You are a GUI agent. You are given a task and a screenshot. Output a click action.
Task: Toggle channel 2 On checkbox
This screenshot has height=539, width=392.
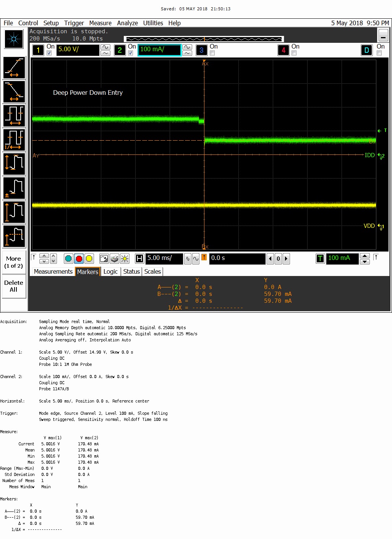(131, 53)
